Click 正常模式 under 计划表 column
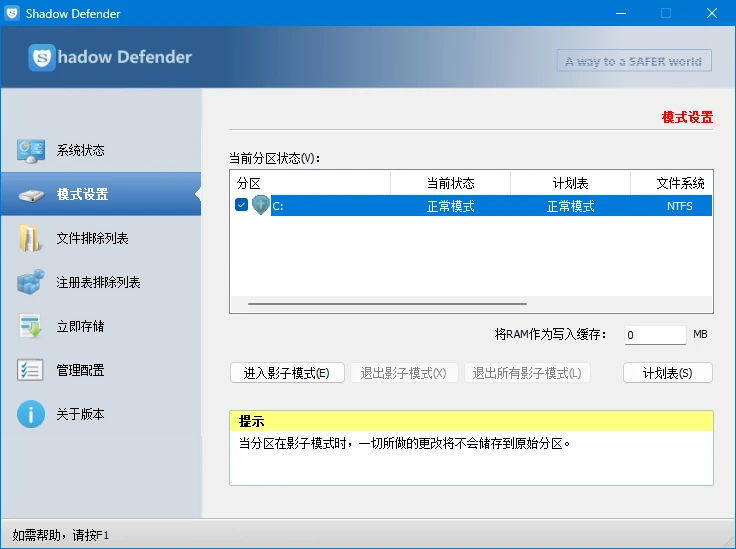736x549 pixels. point(570,206)
